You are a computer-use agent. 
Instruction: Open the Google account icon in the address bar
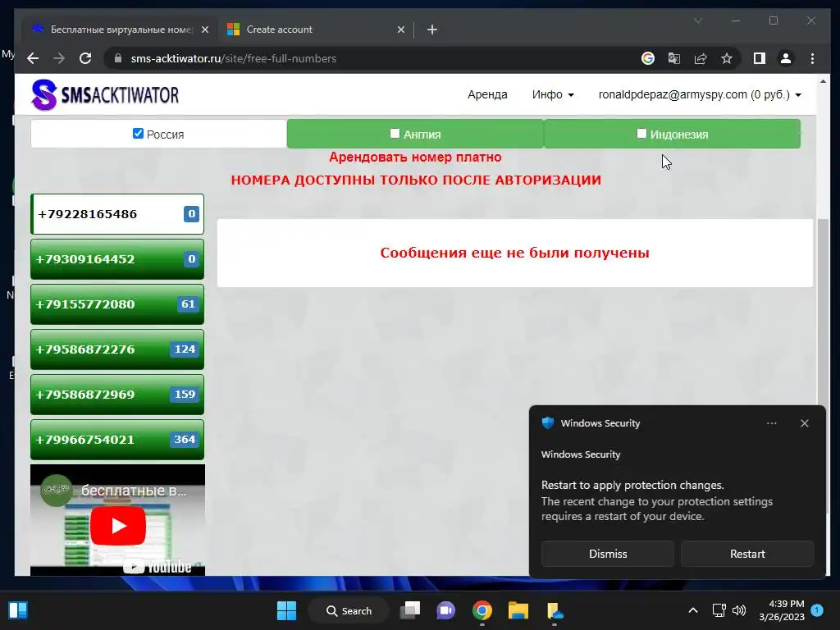click(648, 58)
